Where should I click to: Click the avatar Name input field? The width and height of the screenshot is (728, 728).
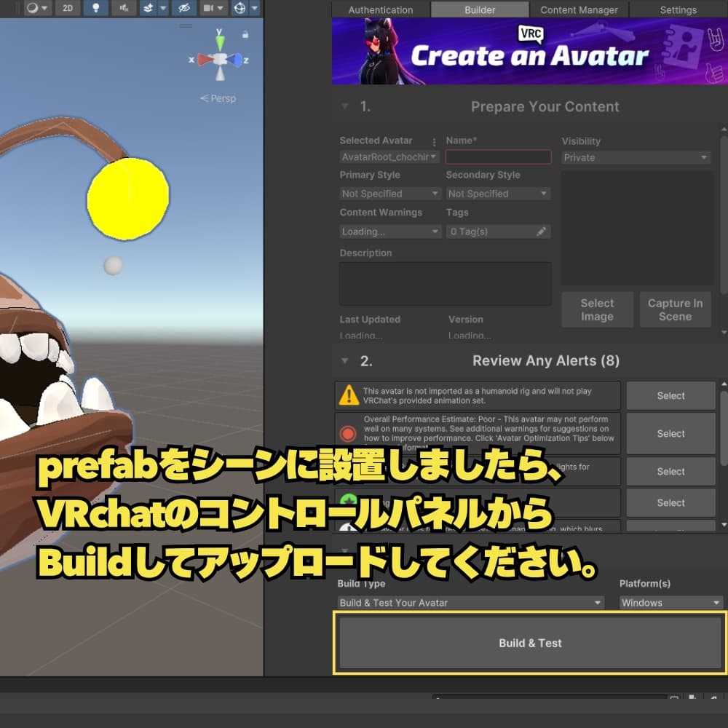point(498,157)
